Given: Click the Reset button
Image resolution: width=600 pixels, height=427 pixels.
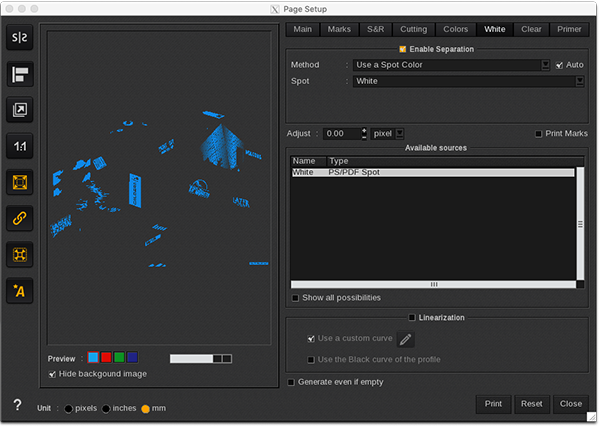Looking at the screenshot, I should tap(532, 404).
